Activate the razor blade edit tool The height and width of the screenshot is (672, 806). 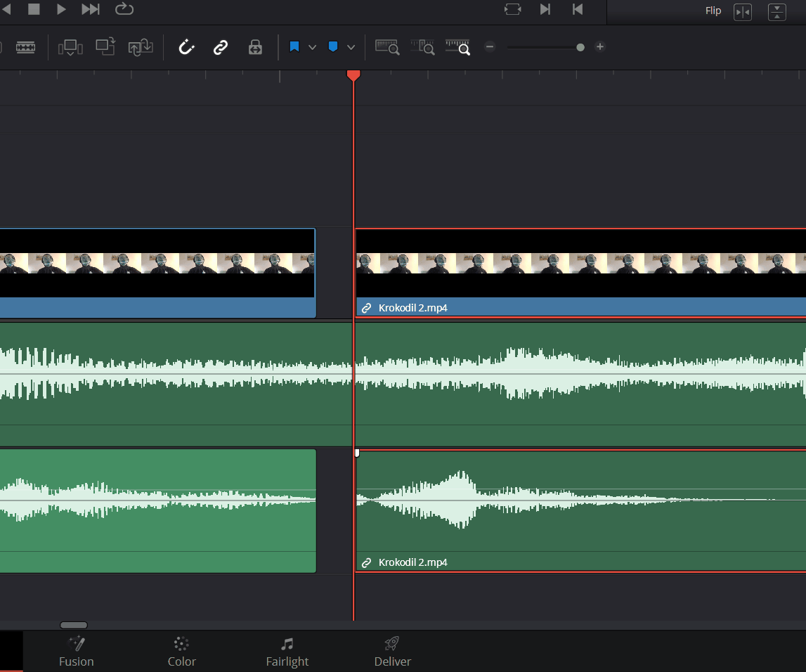[x=26, y=47]
